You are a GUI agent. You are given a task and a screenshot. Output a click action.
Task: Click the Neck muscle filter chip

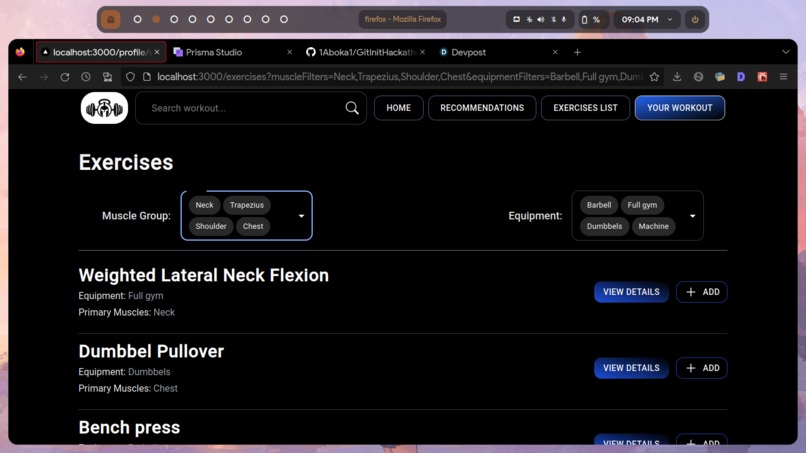tap(204, 205)
